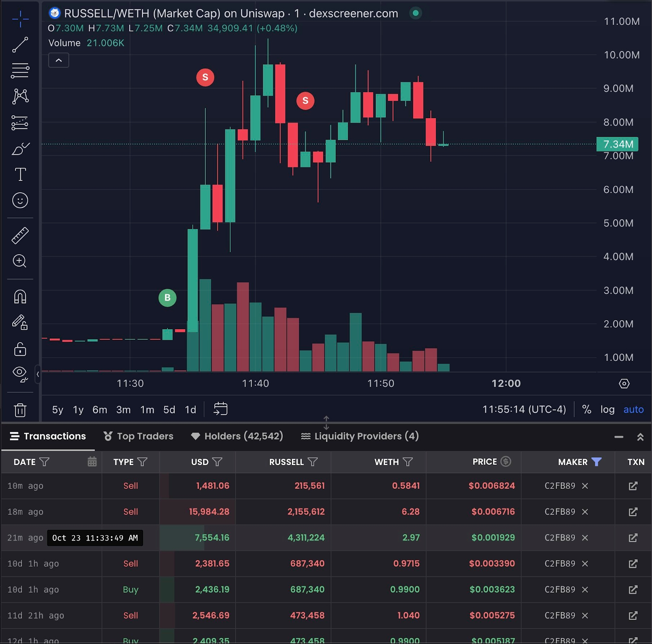Viewport: 652px width, 644px height.
Task: Open chart settings gear icon
Action: tap(624, 383)
